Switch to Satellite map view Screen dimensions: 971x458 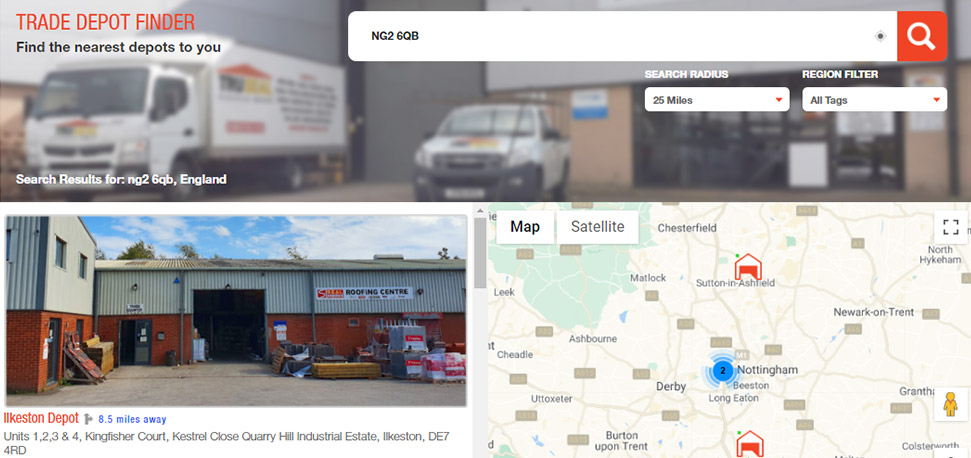click(598, 227)
